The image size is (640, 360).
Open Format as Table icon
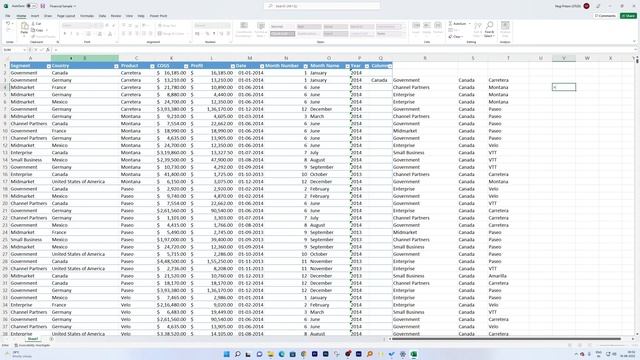pyautogui.click(x=261, y=29)
